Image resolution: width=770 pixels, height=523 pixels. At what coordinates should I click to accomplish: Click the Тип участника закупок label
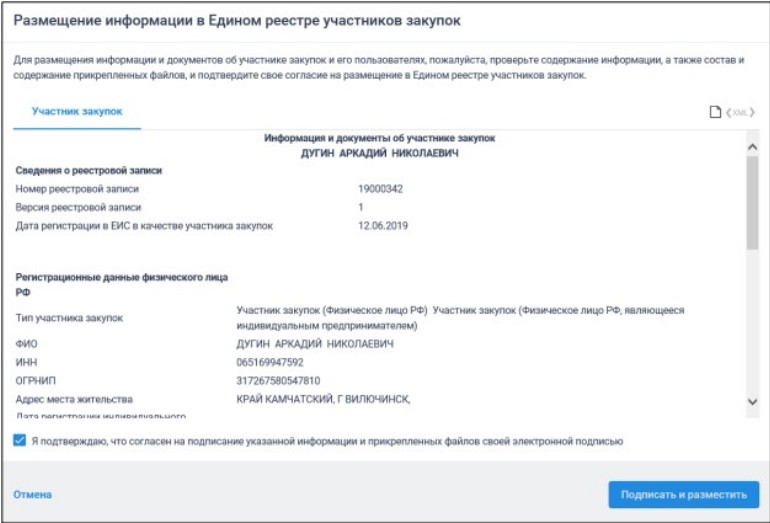[x=69, y=318]
